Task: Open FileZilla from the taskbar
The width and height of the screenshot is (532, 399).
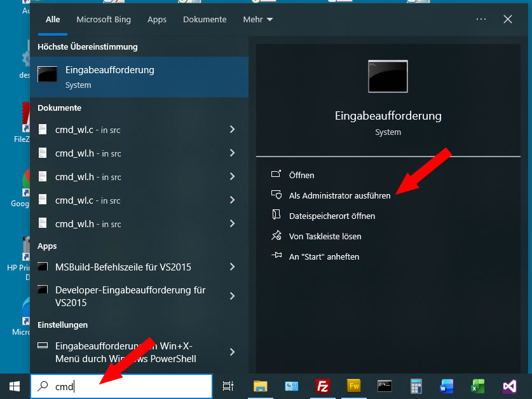Action: [322, 386]
